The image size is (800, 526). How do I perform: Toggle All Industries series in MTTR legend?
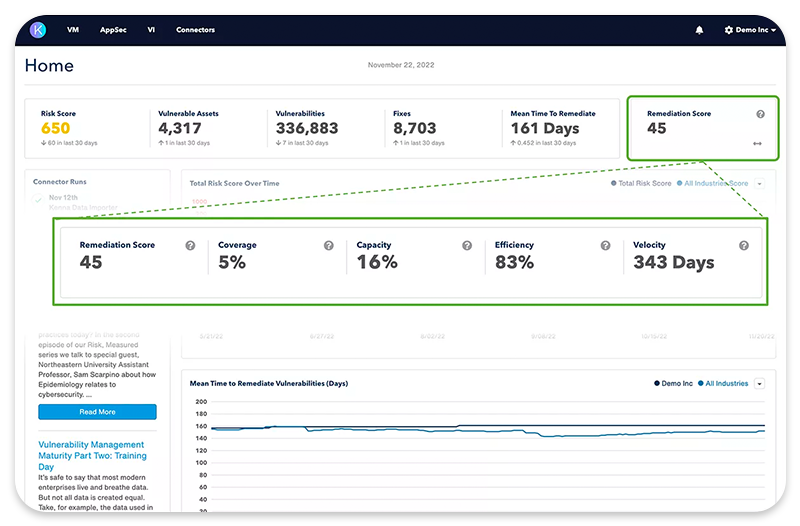click(x=723, y=383)
